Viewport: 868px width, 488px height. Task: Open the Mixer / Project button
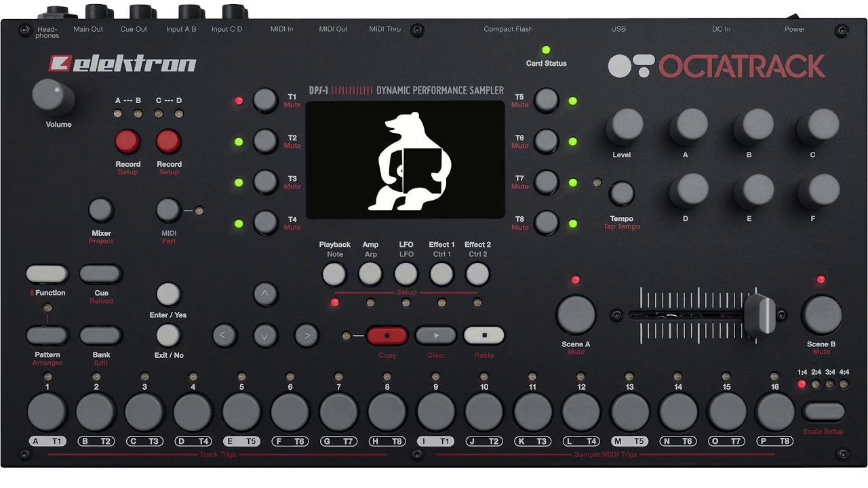click(101, 210)
